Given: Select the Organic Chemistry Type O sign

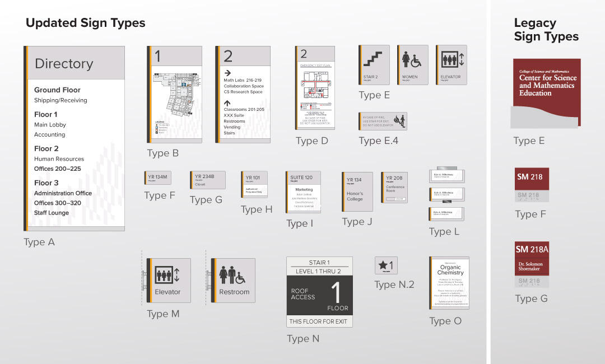Looking at the screenshot, I should click(450, 283).
